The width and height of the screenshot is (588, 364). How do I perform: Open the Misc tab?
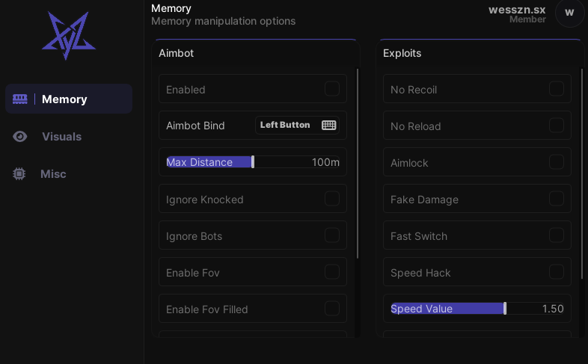tap(53, 174)
